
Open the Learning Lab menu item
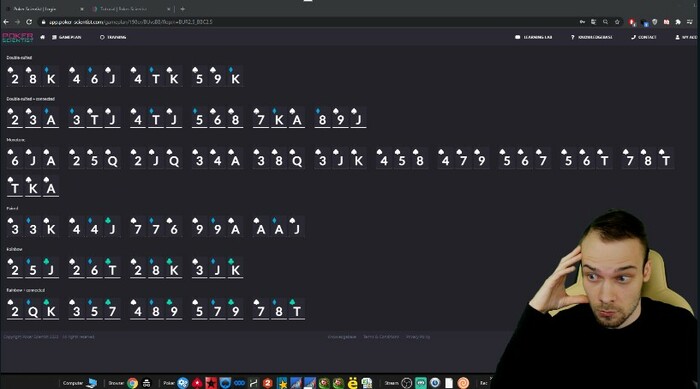click(x=533, y=37)
